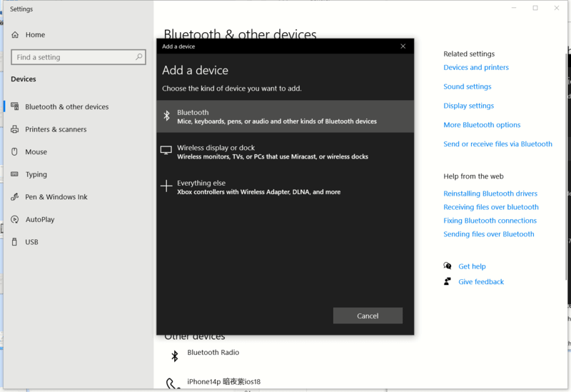
Task: Click the Get help link
Action: [x=472, y=266]
